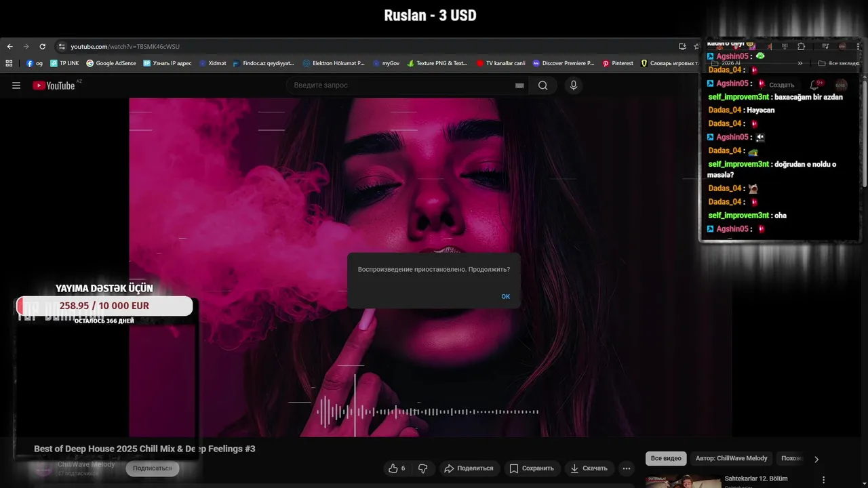Open the 2026 AI bookmarks folder
The image size is (868, 488).
click(724, 63)
